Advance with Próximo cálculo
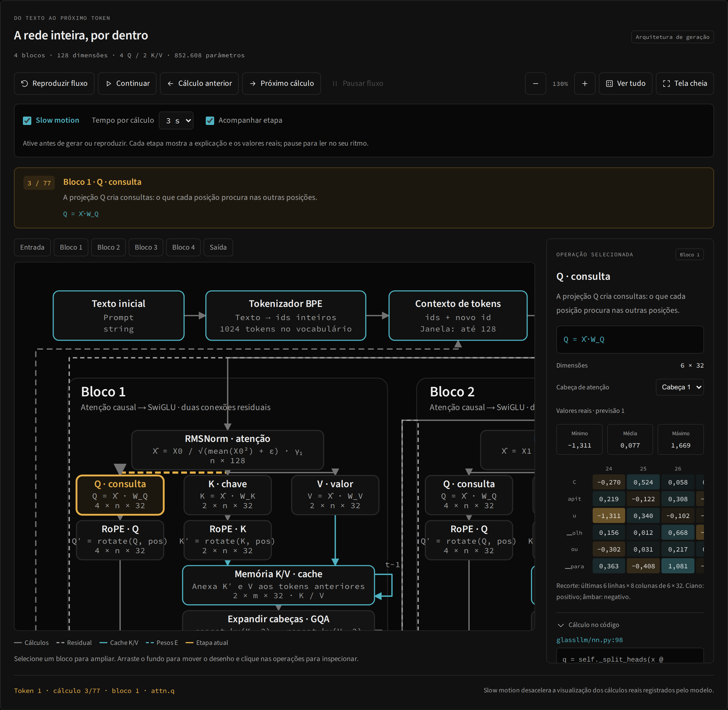 click(282, 84)
